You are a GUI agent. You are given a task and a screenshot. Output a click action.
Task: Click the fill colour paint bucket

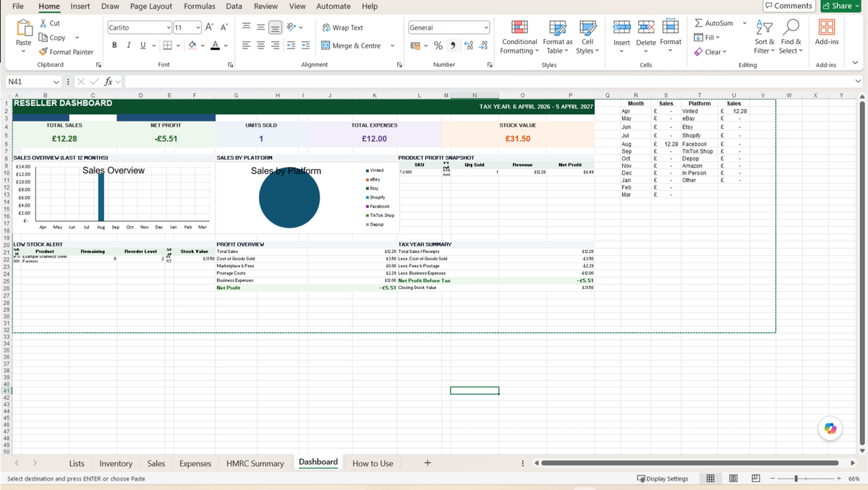point(192,46)
